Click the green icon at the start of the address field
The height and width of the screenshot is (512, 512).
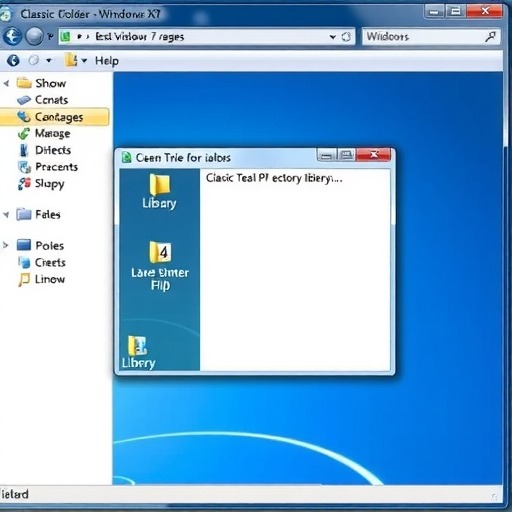pos(66,36)
